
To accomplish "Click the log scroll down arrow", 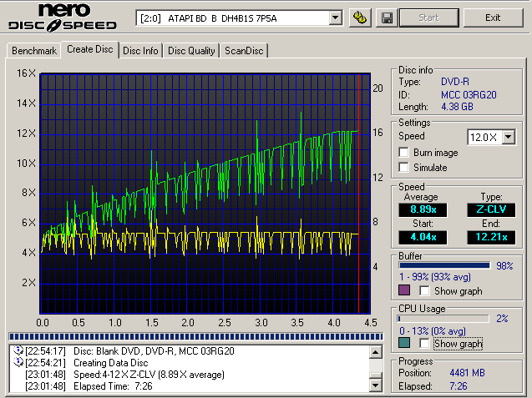I will click(x=376, y=385).
